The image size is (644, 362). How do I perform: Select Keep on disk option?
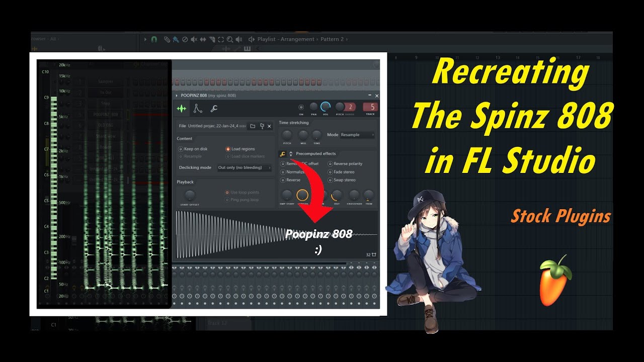coord(193,149)
